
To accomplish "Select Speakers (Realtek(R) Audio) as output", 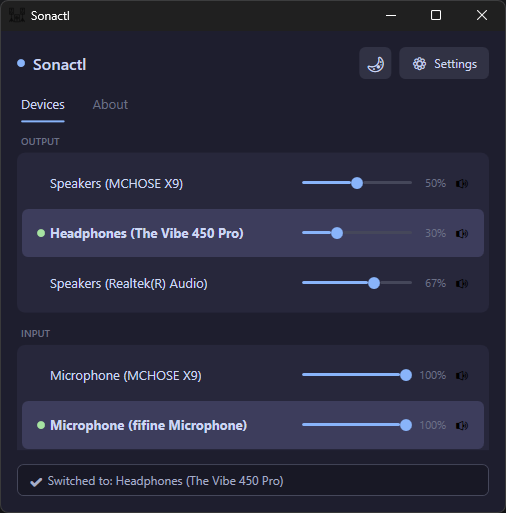I will (253, 283).
